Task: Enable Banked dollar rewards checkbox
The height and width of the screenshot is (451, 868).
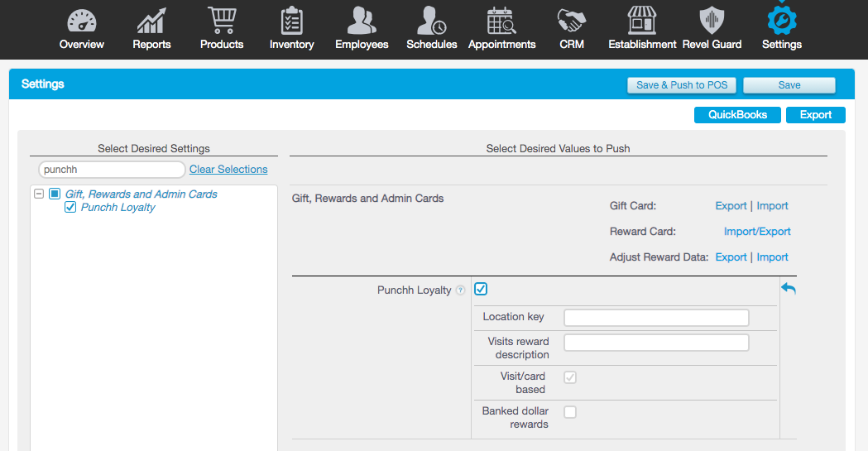Action: tap(570, 412)
